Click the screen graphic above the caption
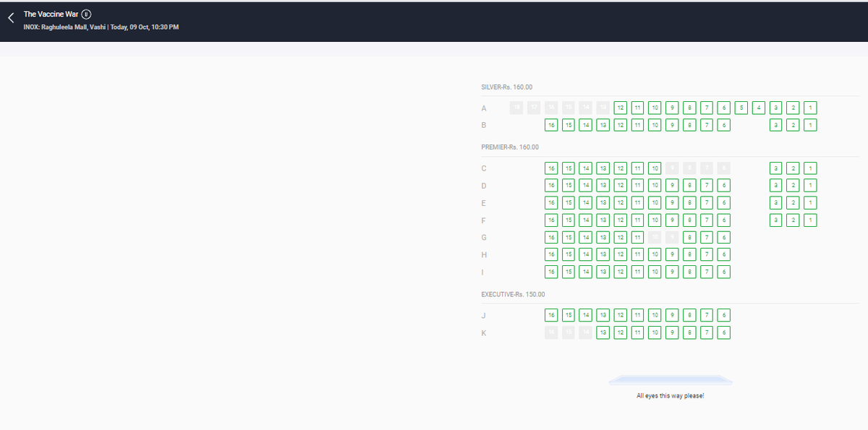 [x=671, y=379]
